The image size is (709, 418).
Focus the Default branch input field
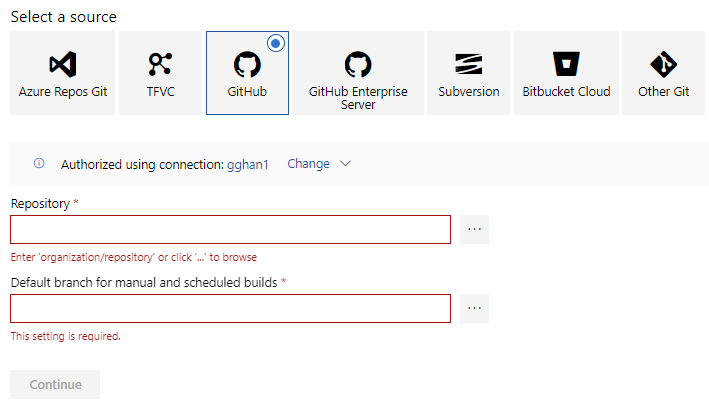(230, 308)
